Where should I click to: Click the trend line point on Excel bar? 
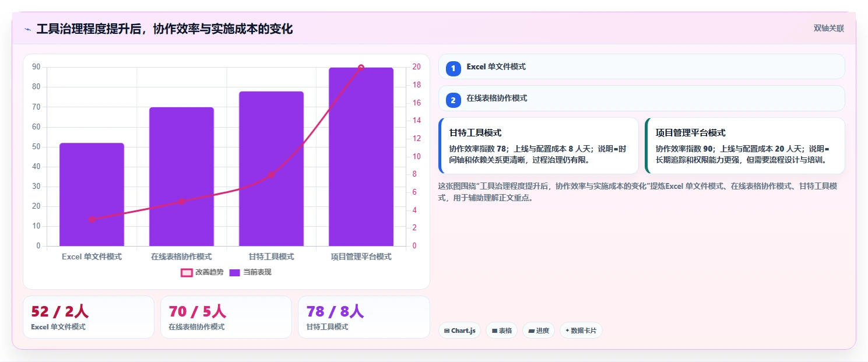(x=92, y=219)
